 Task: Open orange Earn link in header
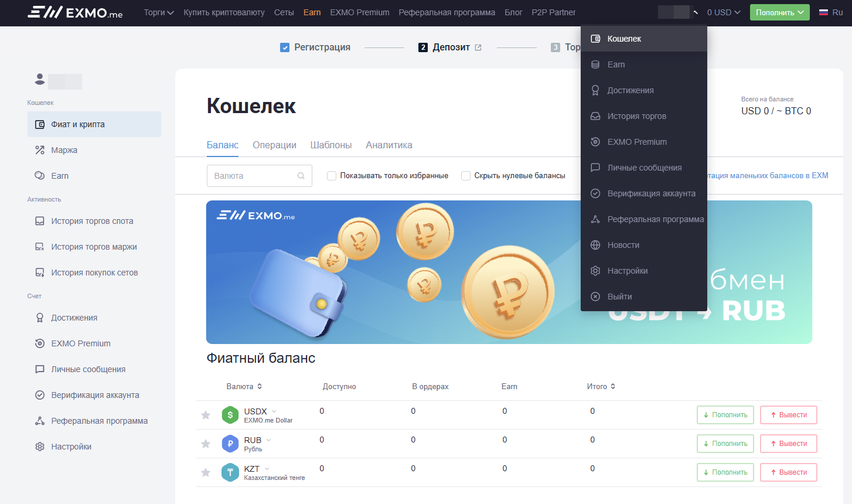(312, 12)
